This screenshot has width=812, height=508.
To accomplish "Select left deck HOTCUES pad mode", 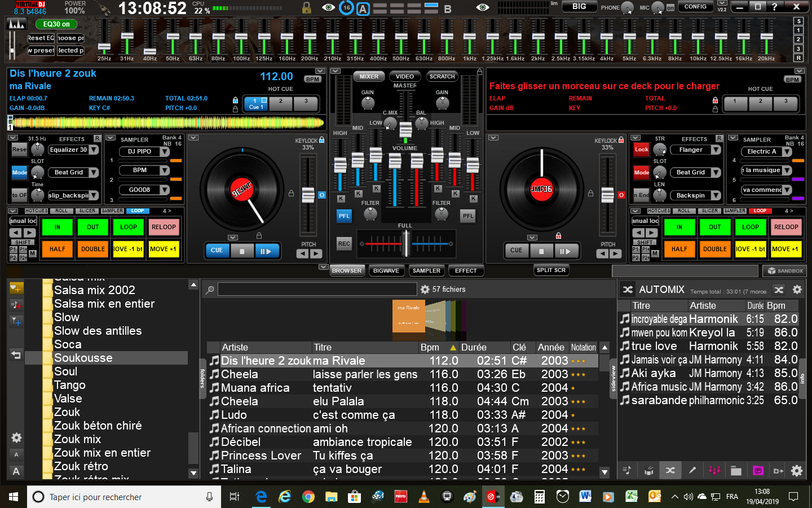I will (37, 211).
